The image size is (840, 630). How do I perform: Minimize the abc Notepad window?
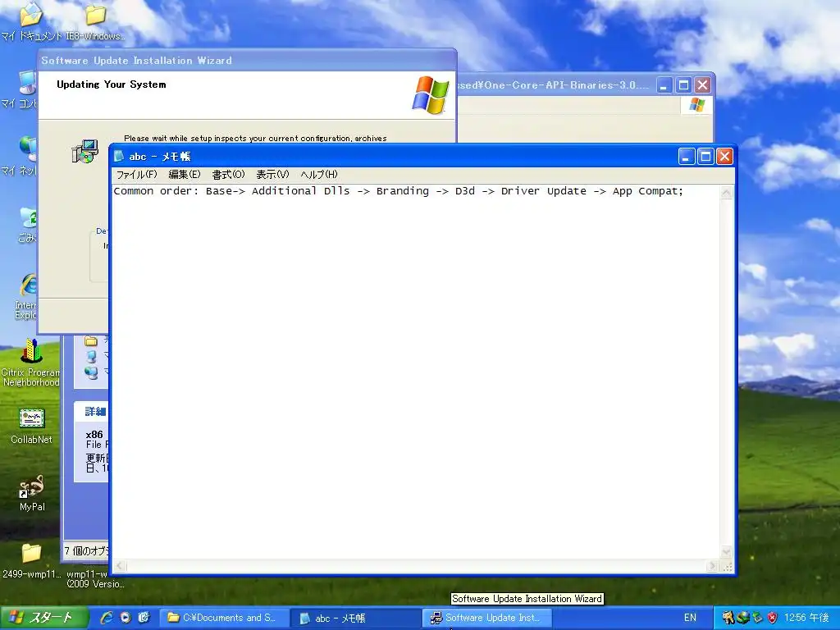coord(687,157)
